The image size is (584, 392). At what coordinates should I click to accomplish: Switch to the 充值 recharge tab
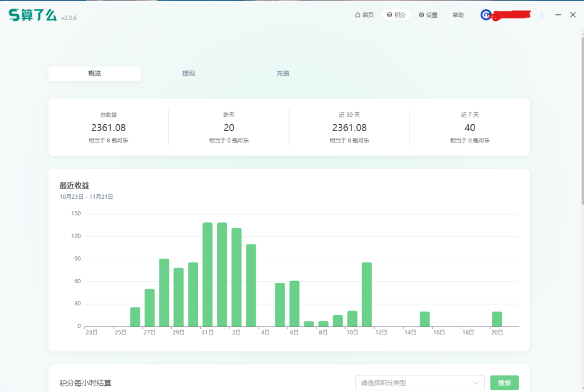tap(283, 73)
